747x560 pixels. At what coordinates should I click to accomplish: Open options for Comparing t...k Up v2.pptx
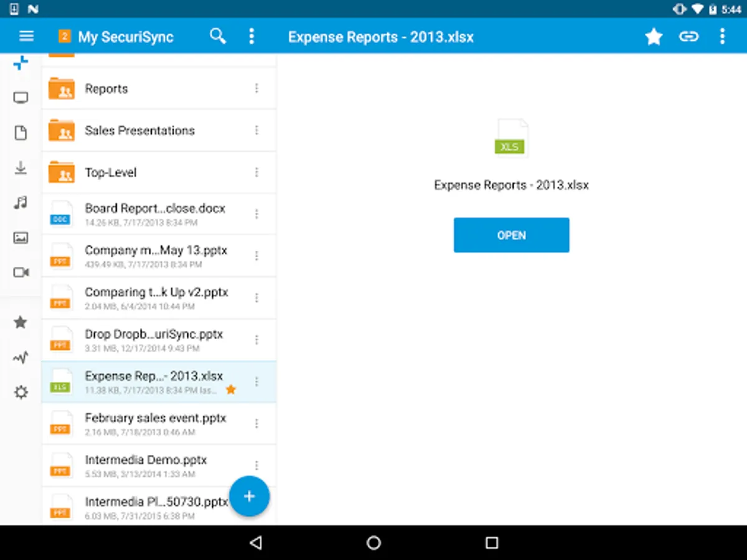click(256, 298)
